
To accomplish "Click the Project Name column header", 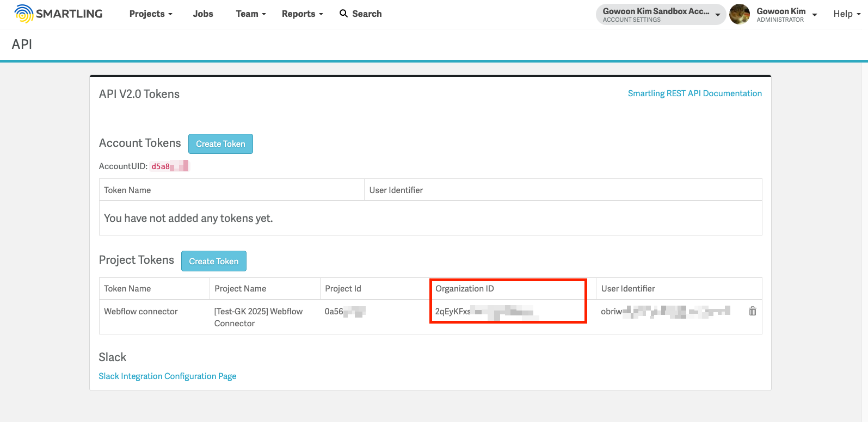I will [x=241, y=289].
